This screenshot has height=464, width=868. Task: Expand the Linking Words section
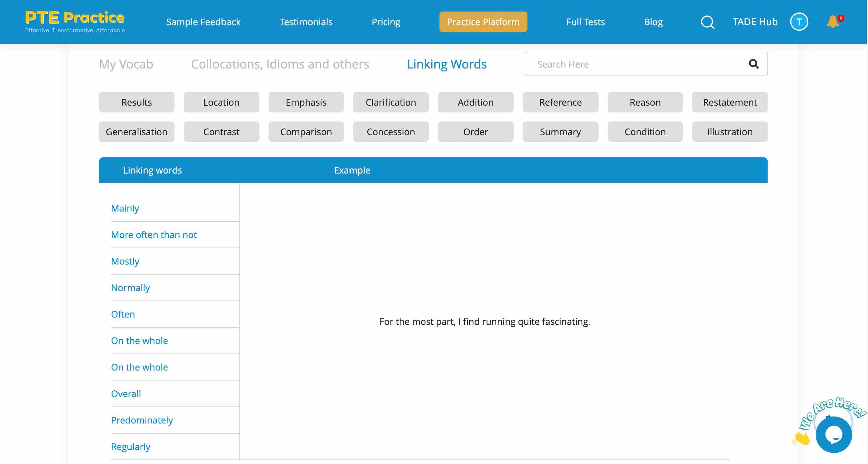tap(447, 63)
